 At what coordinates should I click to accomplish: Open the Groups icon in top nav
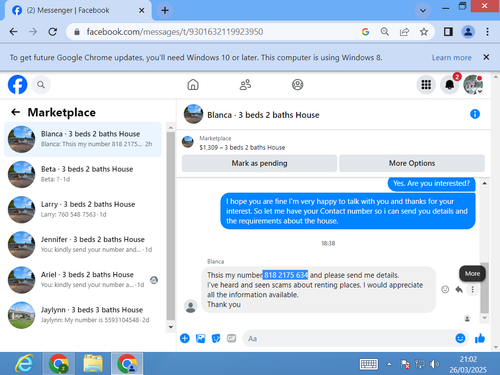pyautogui.click(x=298, y=85)
